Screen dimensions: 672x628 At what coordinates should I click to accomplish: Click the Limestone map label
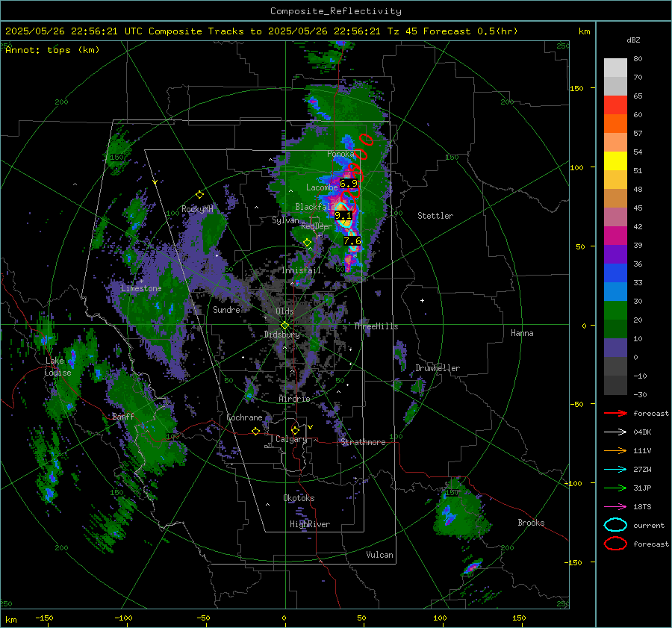point(141,288)
